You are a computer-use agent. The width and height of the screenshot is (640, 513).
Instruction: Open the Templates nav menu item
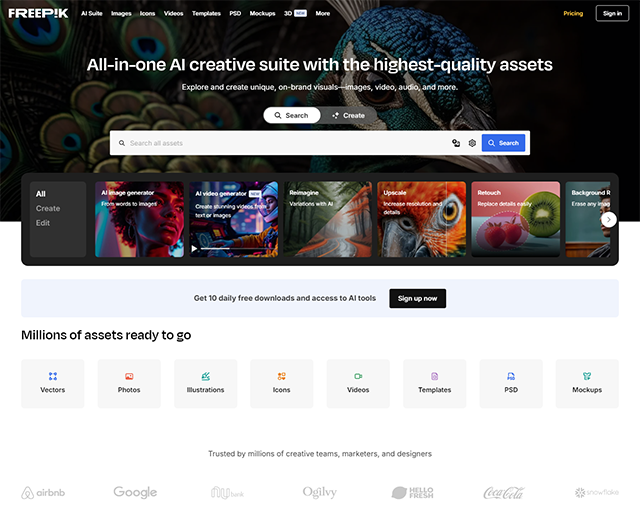pos(206,13)
